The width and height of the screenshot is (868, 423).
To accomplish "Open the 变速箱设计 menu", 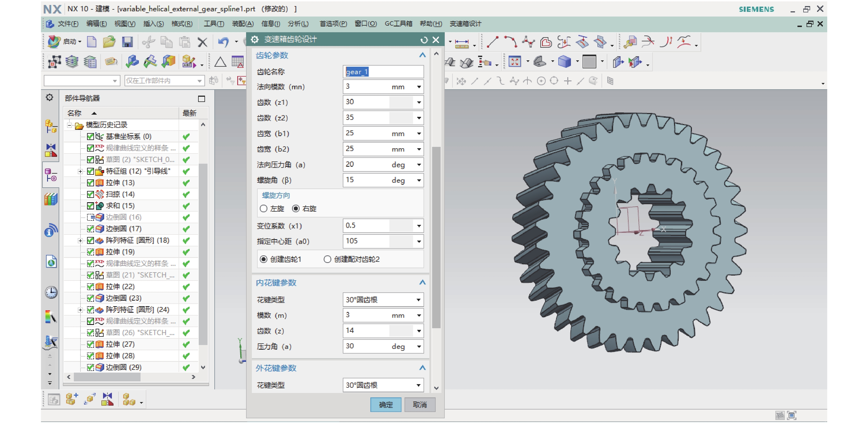I will [x=465, y=24].
